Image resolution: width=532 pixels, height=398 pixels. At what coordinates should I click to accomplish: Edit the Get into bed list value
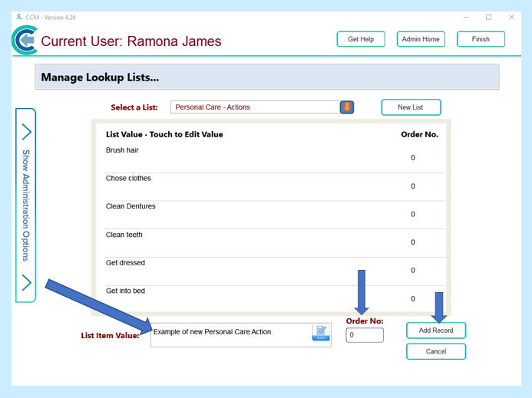(125, 291)
